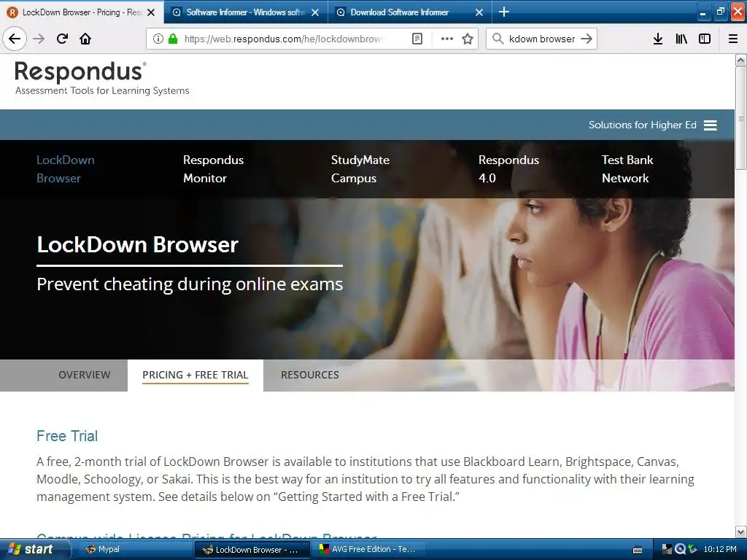
Task: Toggle the sidebar view
Action: click(x=705, y=39)
